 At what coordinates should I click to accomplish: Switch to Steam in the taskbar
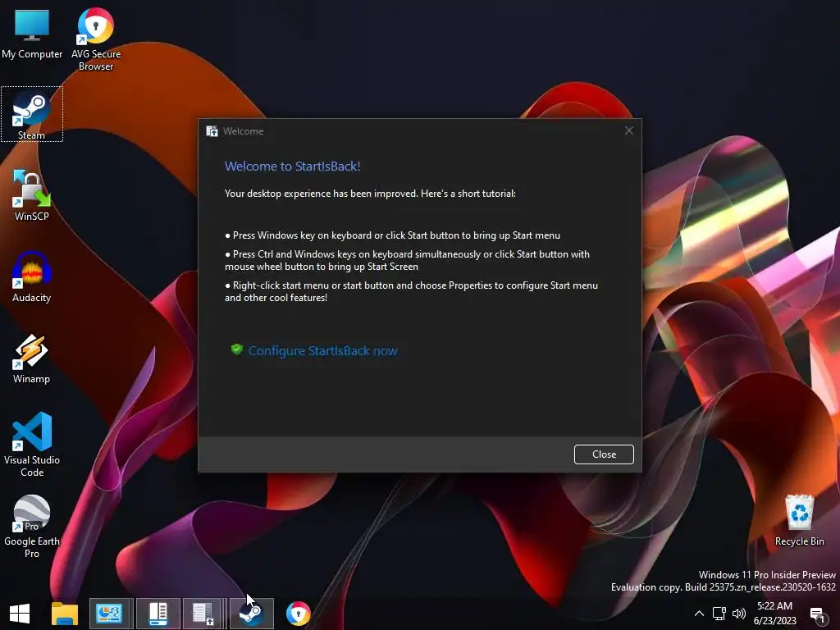point(251,614)
